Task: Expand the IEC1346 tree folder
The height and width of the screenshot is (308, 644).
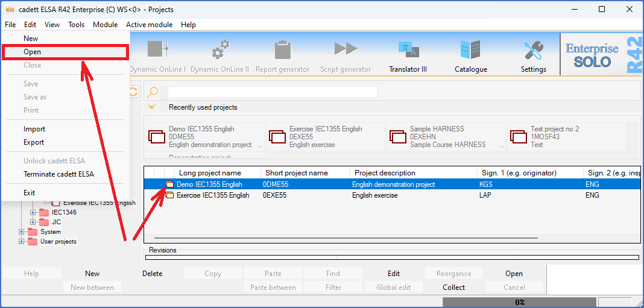Action: [x=33, y=213]
